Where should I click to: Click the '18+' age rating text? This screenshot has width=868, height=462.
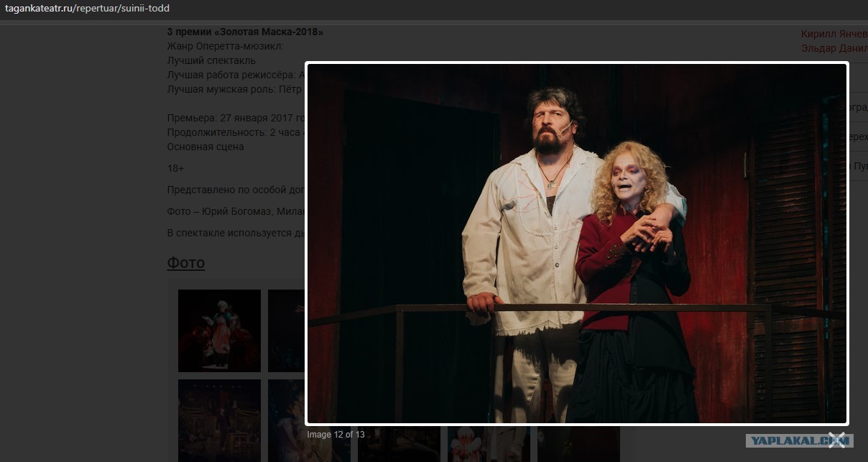click(x=175, y=168)
